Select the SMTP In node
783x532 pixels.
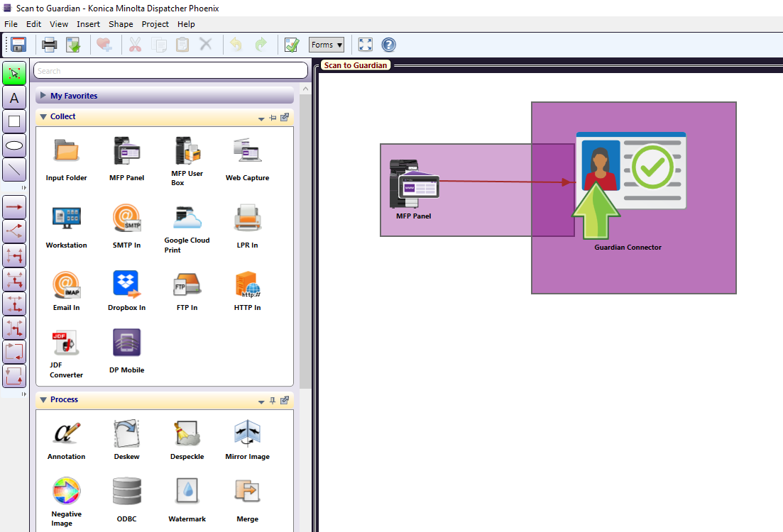(127, 227)
